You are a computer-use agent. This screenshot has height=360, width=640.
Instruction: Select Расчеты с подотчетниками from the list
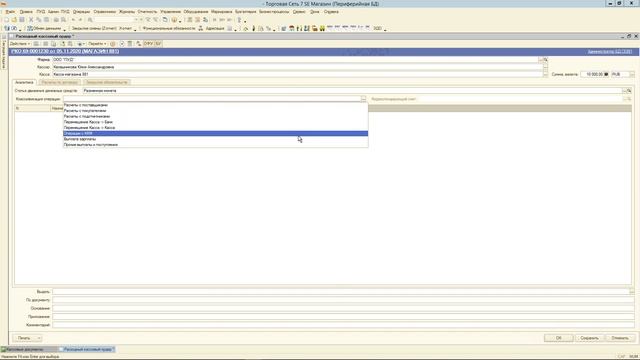tap(216, 116)
